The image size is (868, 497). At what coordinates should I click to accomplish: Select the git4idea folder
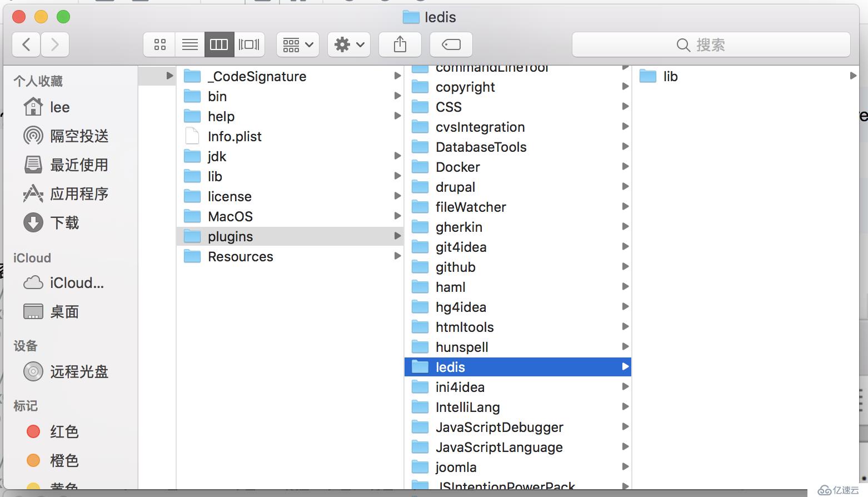(518, 247)
